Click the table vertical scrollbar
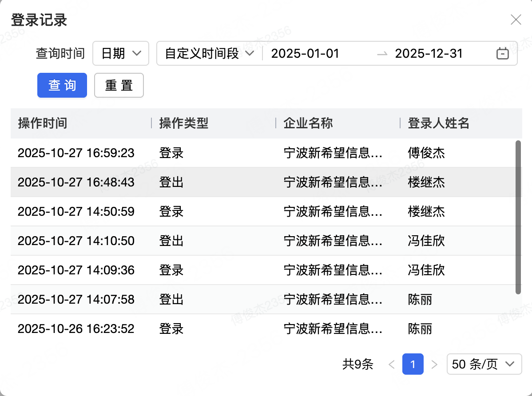Image resolution: width=532 pixels, height=396 pixels. tap(518, 217)
